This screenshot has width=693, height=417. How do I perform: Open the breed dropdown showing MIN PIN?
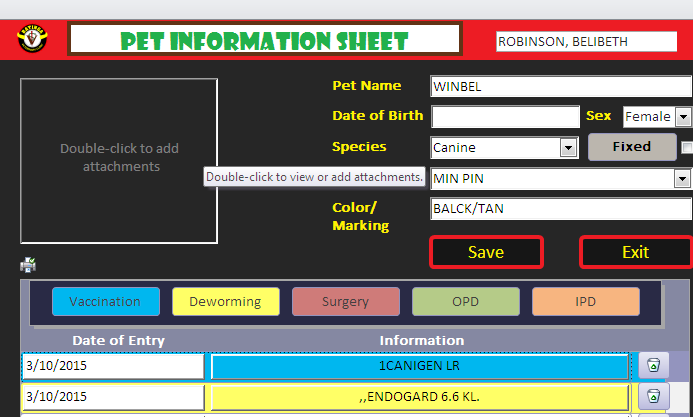682,179
